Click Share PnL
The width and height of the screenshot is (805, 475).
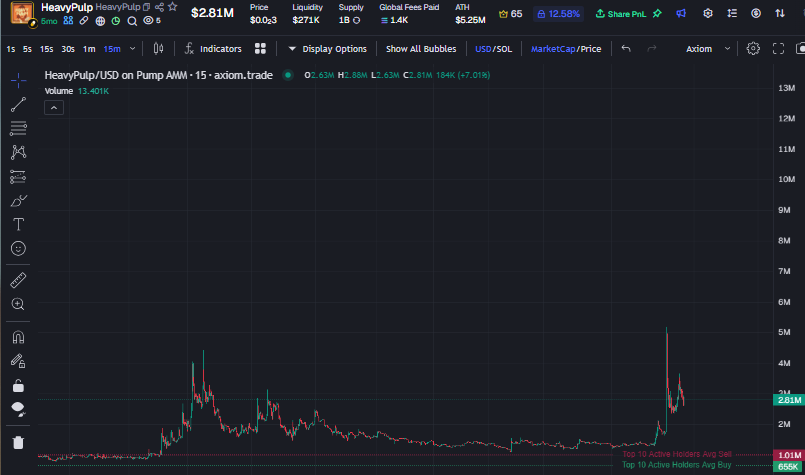point(621,14)
